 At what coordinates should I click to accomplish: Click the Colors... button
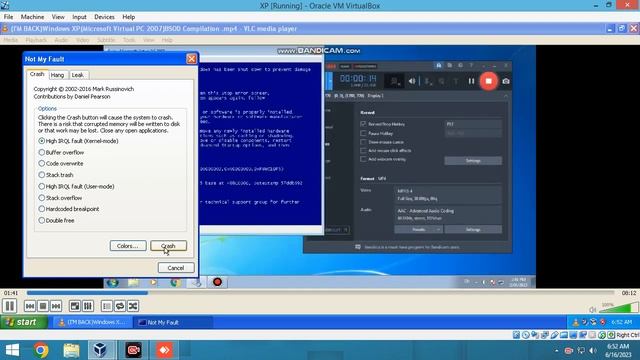(128, 246)
